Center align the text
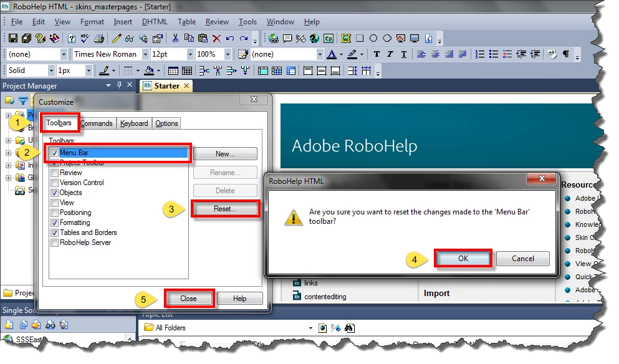 pos(435,54)
